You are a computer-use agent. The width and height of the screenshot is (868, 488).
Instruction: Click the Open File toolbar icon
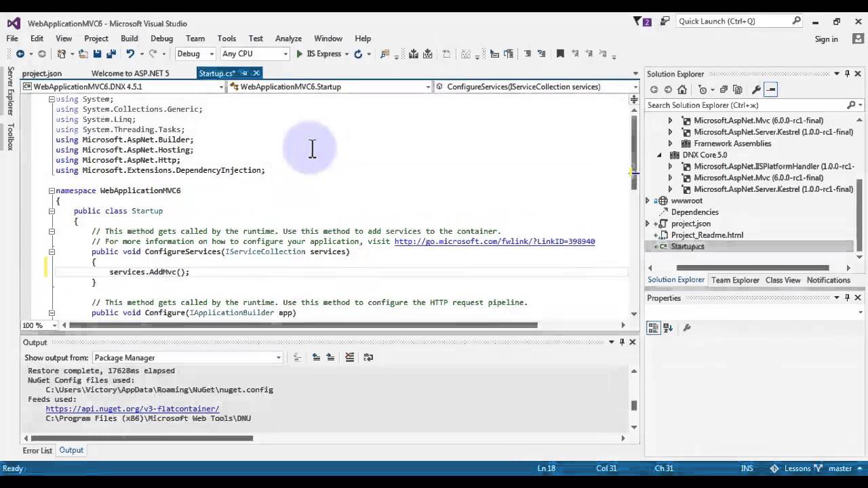point(83,54)
